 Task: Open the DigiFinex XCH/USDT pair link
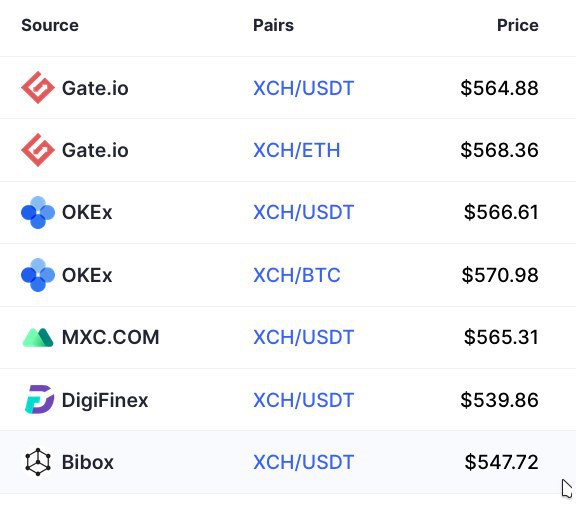[303, 400]
